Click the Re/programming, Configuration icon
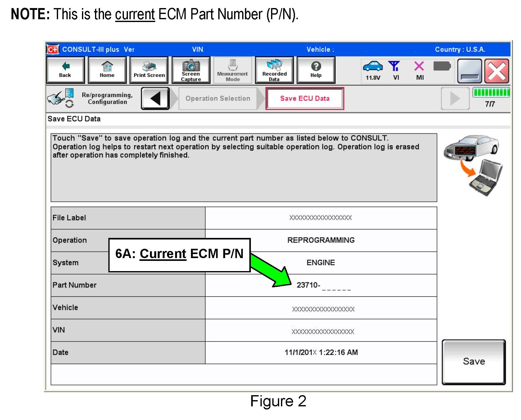Screen dimensions: 521x420 tap(61, 98)
